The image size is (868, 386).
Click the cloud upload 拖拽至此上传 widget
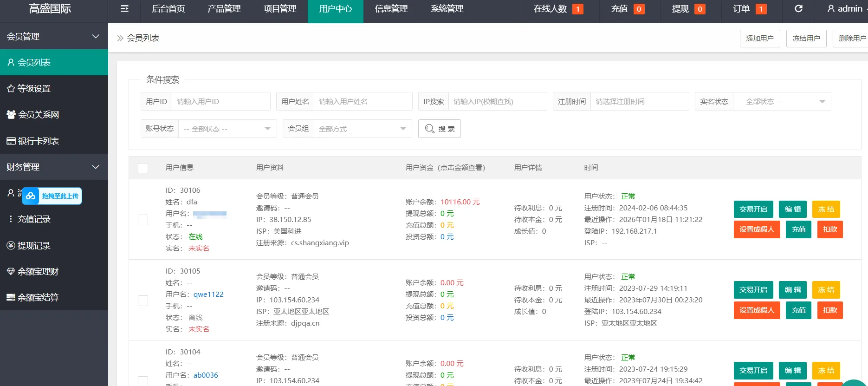pos(52,196)
